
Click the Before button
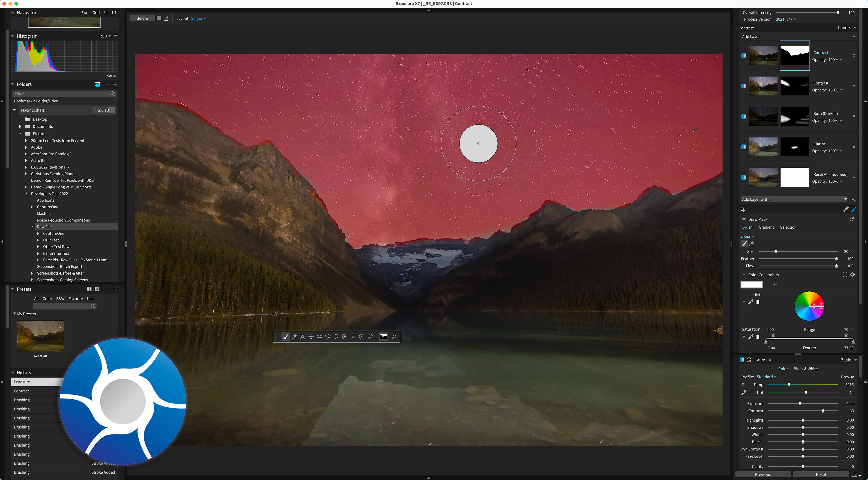142,19
